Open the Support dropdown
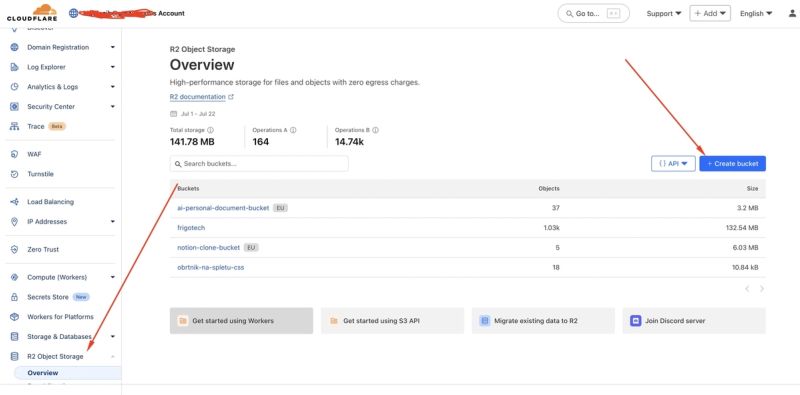Screen dimensions: 800x395 tap(664, 14)
